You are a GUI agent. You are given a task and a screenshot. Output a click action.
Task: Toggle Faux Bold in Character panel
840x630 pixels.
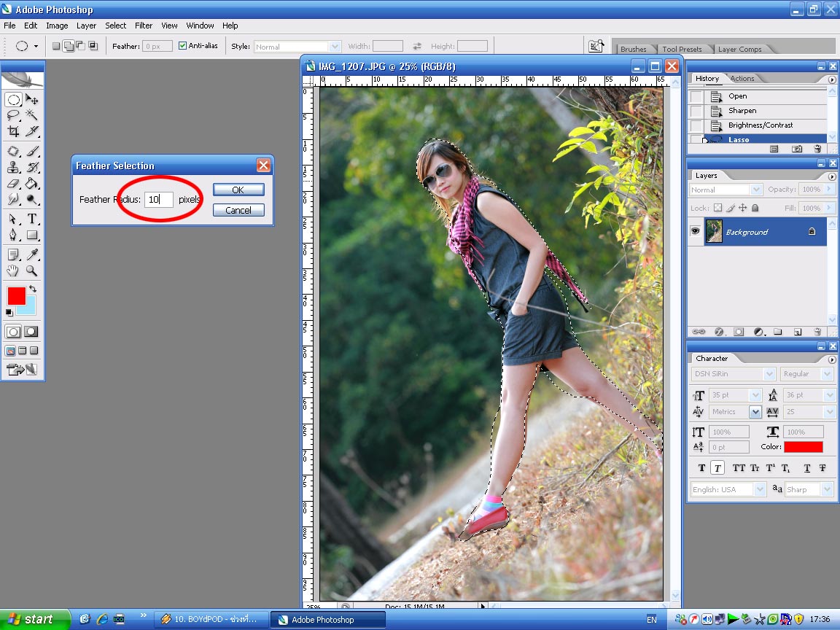pyautogui.click(x=701, y=468)
